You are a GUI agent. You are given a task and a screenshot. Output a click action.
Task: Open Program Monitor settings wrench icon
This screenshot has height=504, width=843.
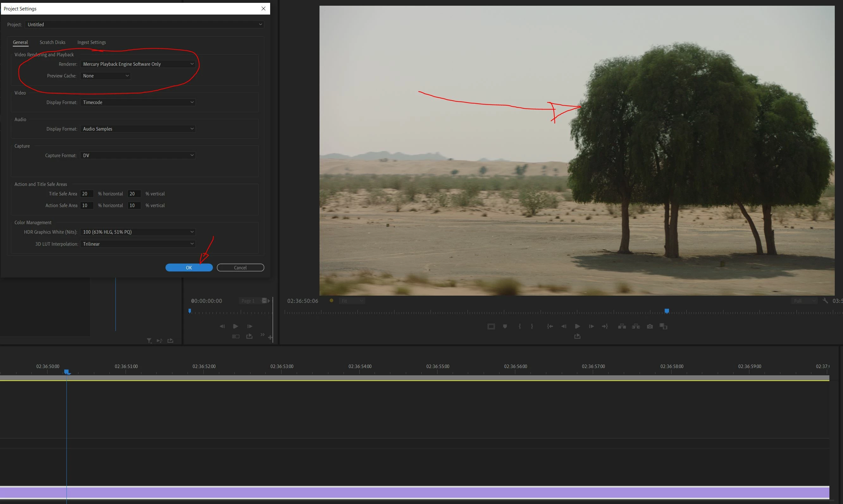coord(825,301)
